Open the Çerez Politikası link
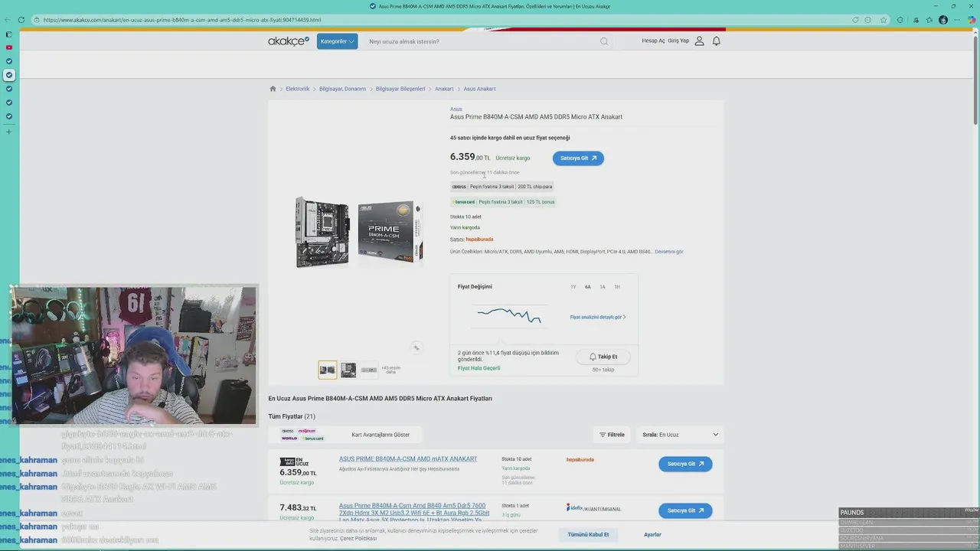The image size is (980, 551). pyautogui.click(x=358, y=538)
